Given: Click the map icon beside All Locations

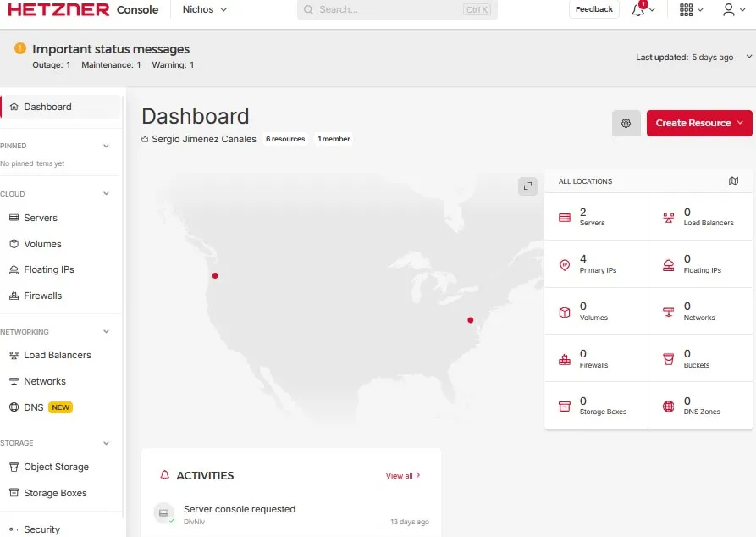Looking at the screenshot, I should (x=733, y=181).
